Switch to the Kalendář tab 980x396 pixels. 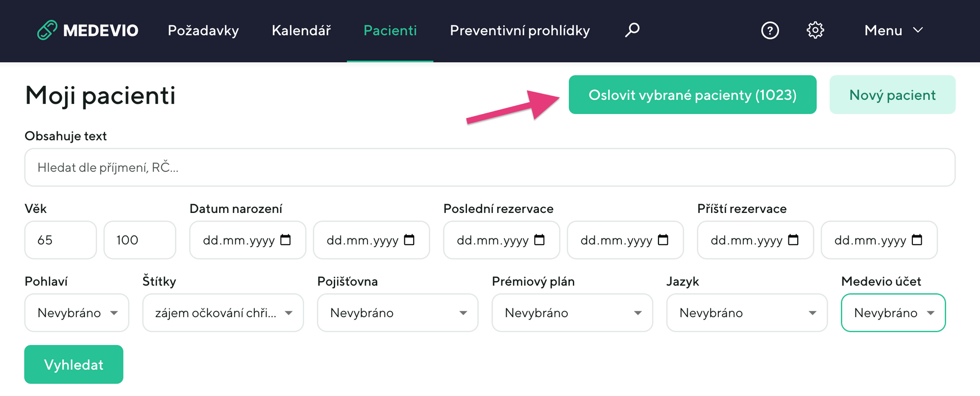(301, 30)
